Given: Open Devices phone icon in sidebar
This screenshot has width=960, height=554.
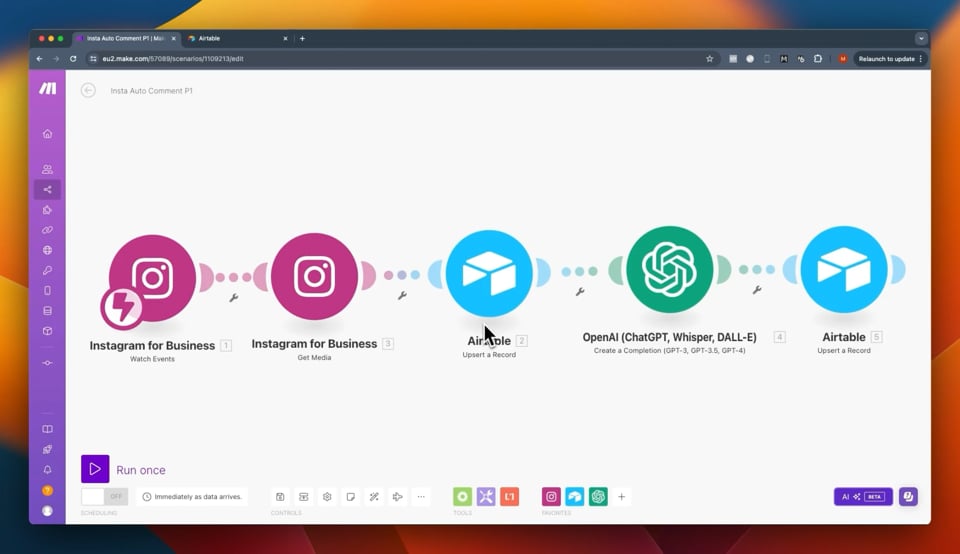Looking at the screenshot, I should coord(47,291).
